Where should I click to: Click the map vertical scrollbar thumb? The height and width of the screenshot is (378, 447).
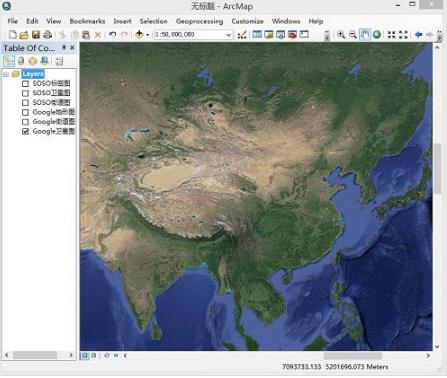[438, 168]
